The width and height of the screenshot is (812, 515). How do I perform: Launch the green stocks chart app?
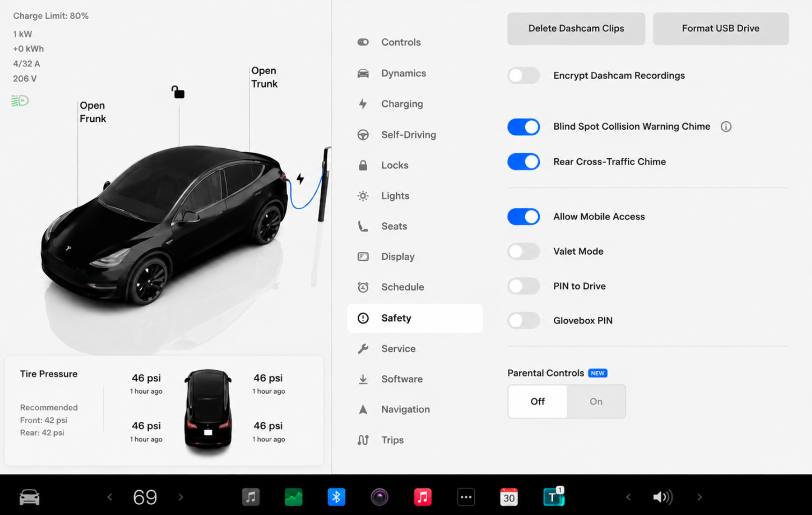pyautogui.click(x=294, y=497)
